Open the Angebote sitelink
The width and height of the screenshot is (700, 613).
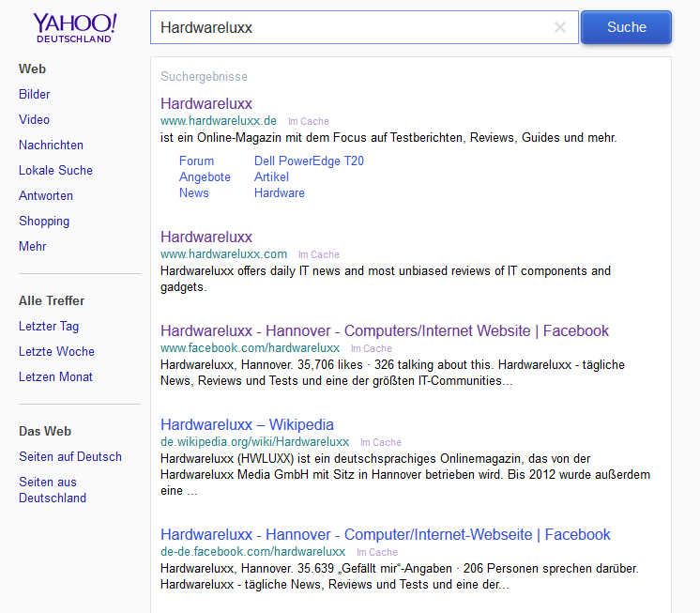point(205,177)
